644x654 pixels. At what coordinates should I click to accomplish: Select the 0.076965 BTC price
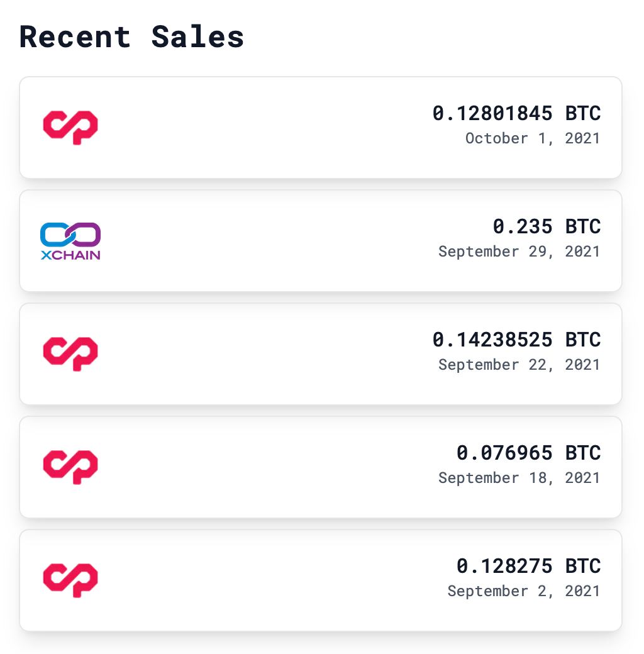point(528,453)
